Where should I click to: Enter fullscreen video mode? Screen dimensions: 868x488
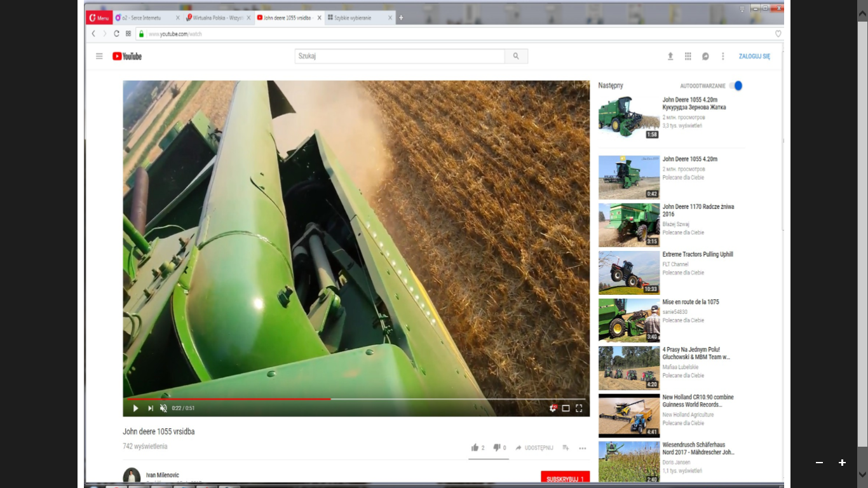[x=579, y=408]
